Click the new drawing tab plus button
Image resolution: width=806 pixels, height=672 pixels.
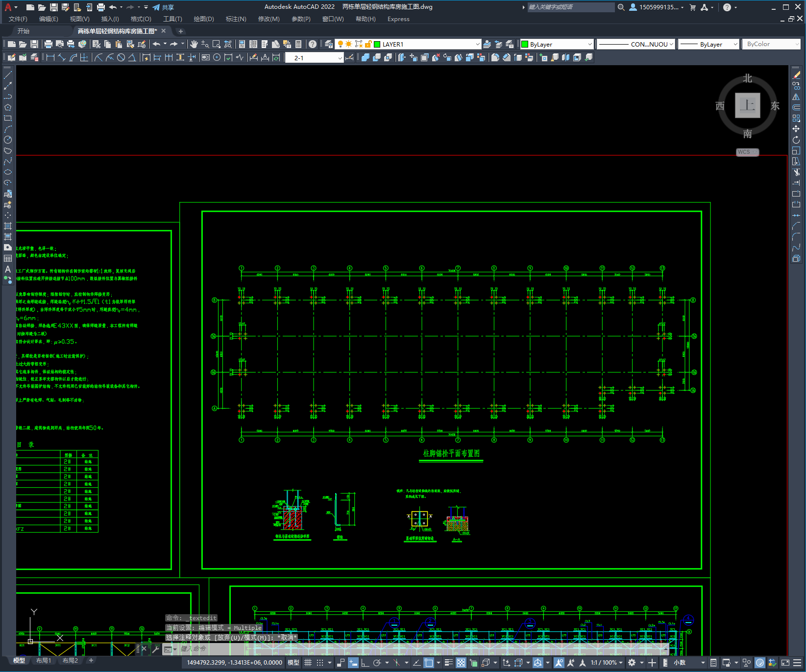(180, 31)
